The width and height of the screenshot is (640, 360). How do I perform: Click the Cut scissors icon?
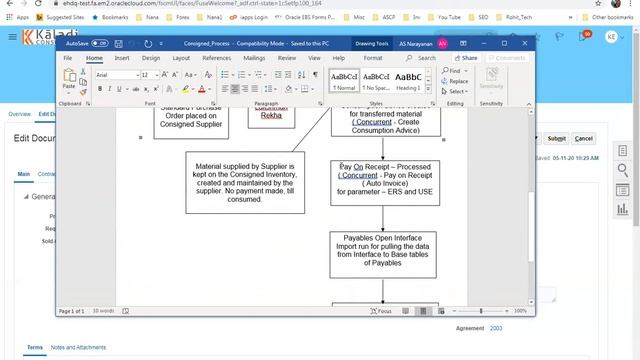click(83, 72)
